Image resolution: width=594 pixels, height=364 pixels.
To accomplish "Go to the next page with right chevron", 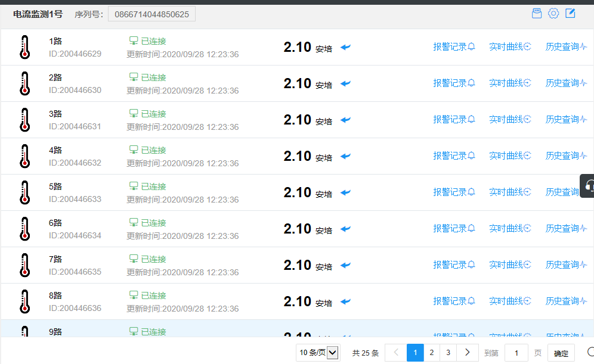I will click(468, 353).
